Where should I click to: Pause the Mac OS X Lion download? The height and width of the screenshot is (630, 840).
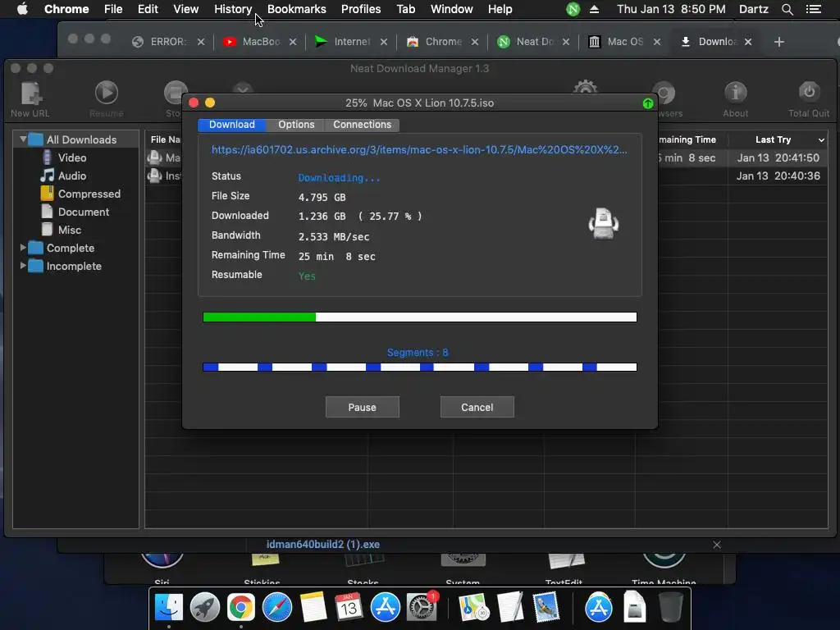click(x=362, y=407)
